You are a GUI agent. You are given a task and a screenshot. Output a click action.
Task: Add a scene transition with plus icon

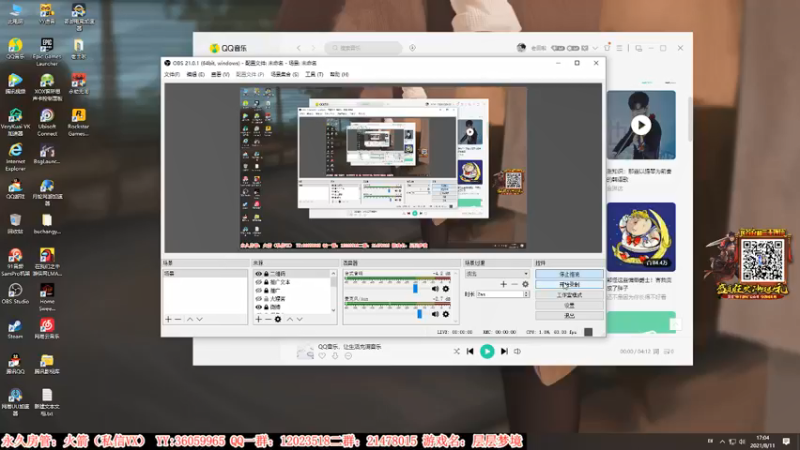pyautogui.click(x=504, y=284)
